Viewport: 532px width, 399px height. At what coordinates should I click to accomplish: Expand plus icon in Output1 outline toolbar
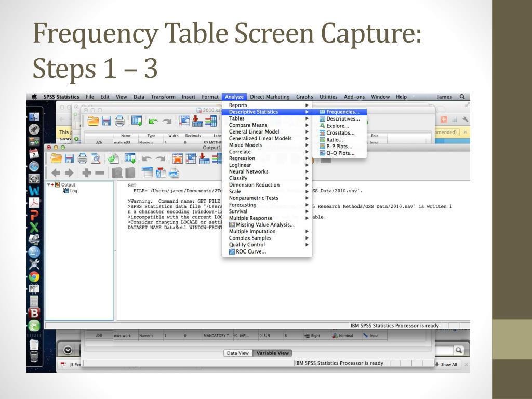87,173
